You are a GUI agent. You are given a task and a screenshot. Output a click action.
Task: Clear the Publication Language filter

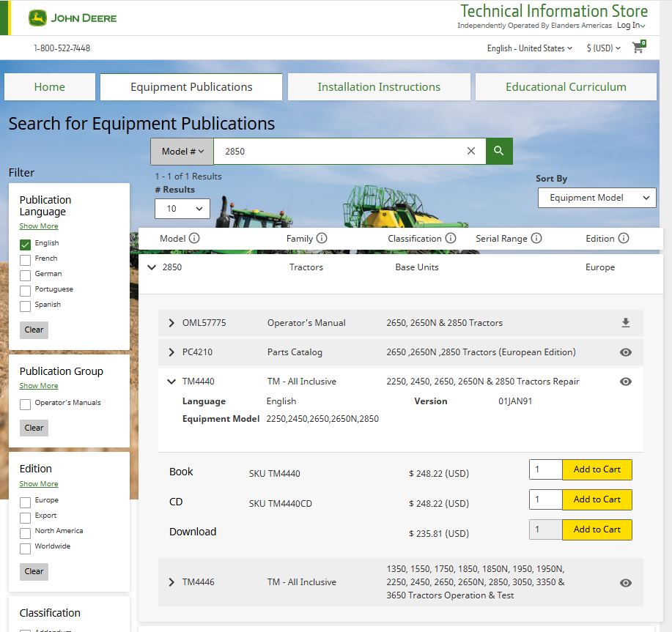coord(34,330)
